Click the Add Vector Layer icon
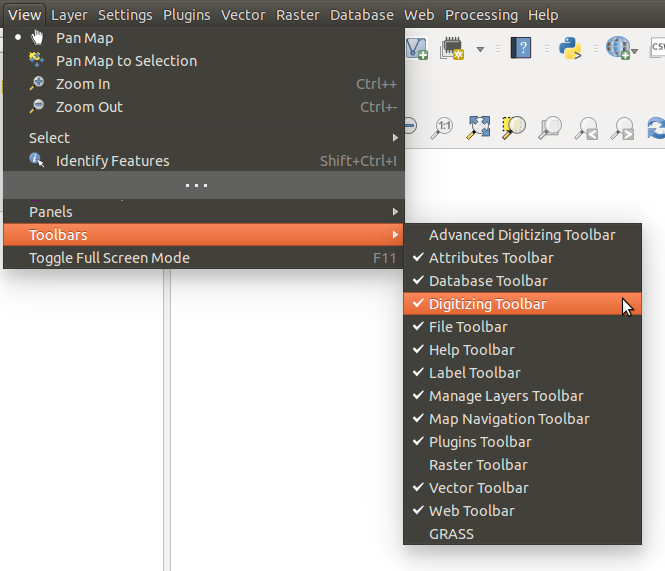Screen dimensions: 665x571 417,48
